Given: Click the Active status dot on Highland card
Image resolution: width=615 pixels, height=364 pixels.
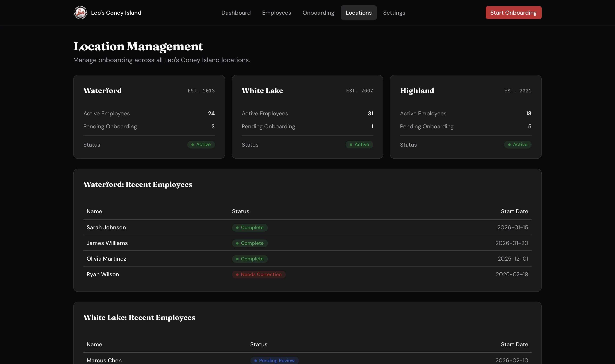Looking at the screenshot, I should click(x=509, y=145).
